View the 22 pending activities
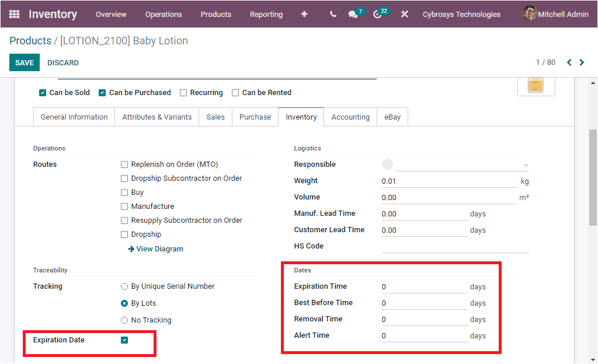Viewport: 598px width, 364px height. (378, 13)
